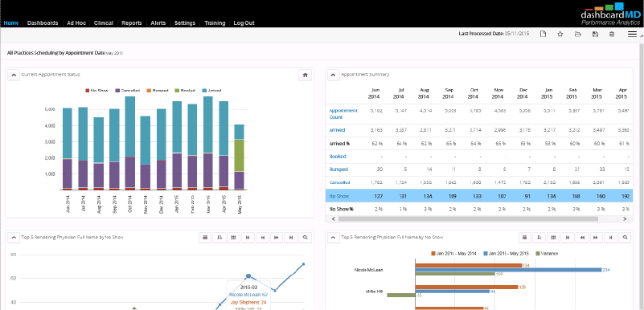Screen dimensions: 644x310
Task: Open the Ad Hoc menu
Action: click(x=76, y=23)
